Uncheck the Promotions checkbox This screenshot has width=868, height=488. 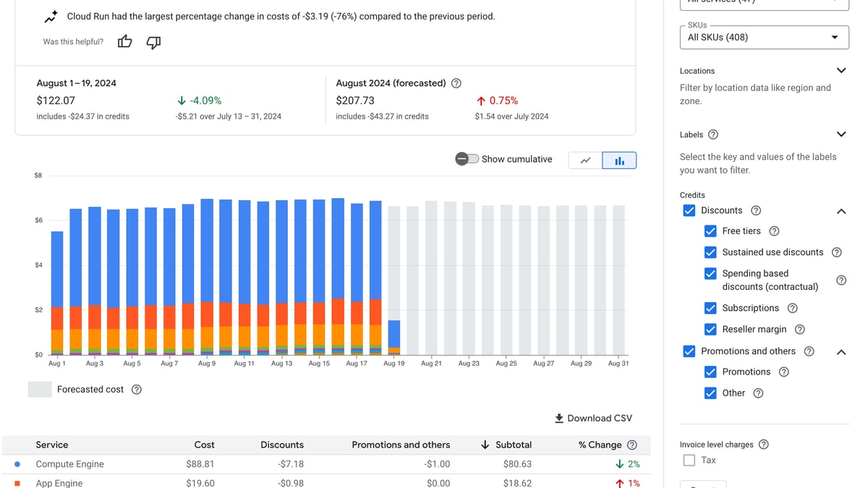click(710, 372)
